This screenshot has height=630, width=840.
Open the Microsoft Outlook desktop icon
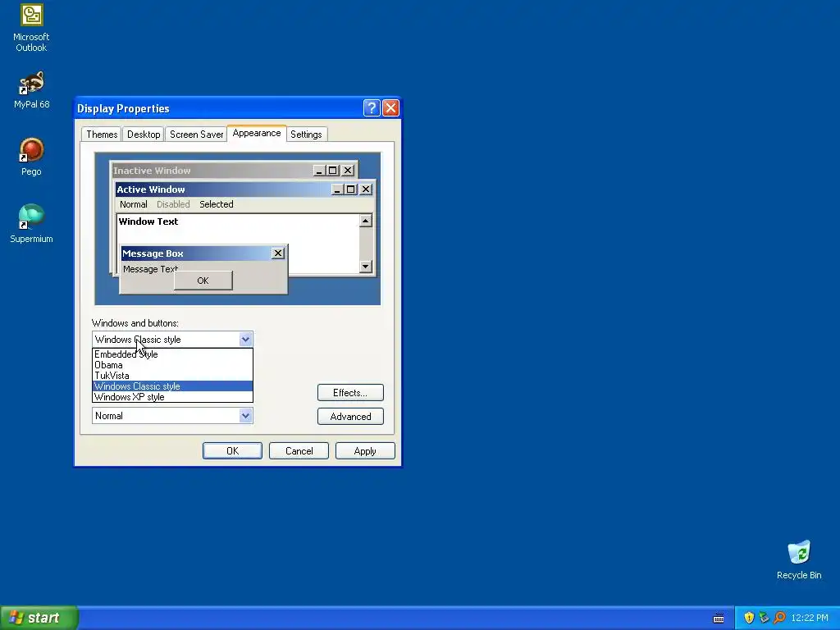(31, 28)
